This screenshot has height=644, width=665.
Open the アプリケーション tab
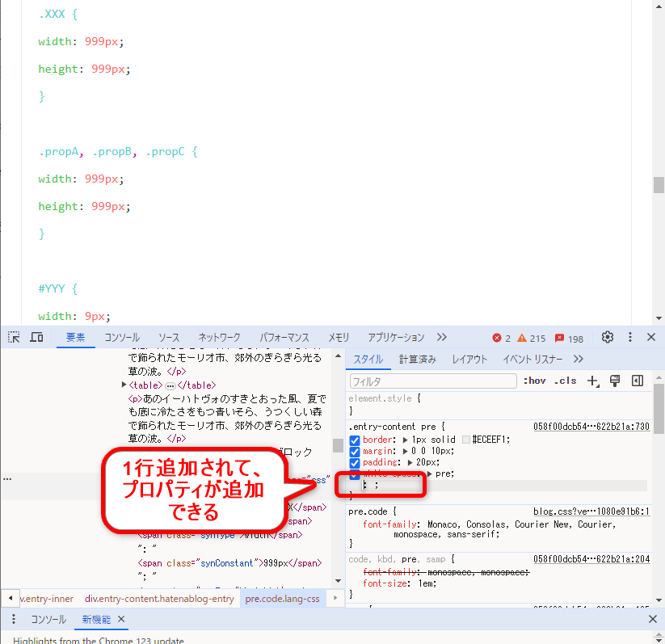pyautogui.click(x=396, y=337)
